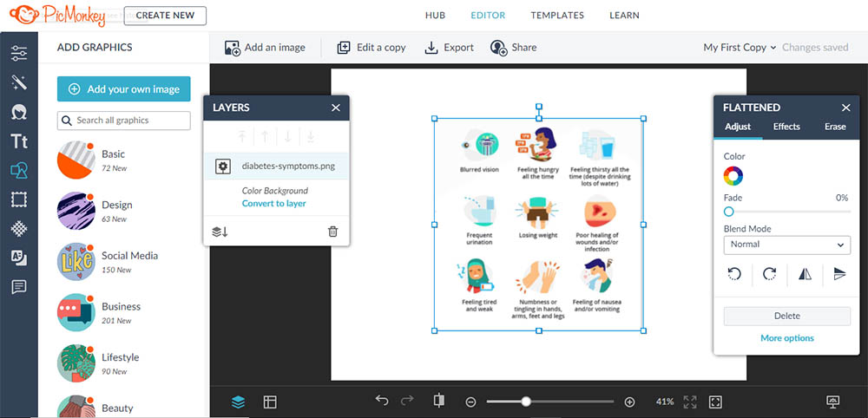
Task: Zoom in with the plus icon
Action: [630, 402]
